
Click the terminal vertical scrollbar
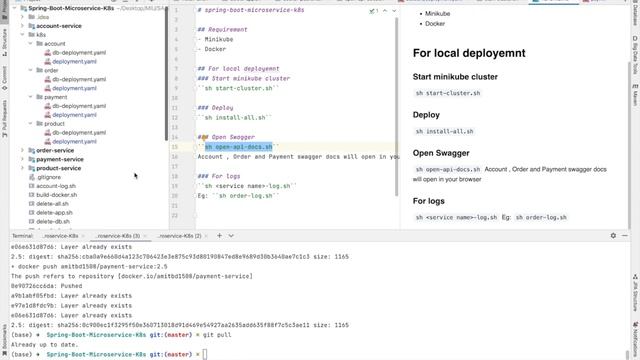628,354
